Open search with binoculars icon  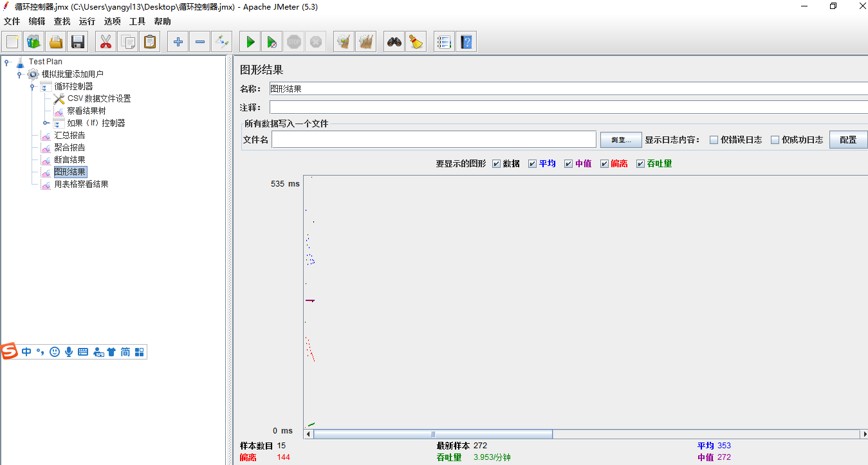[x=394, y=41]
